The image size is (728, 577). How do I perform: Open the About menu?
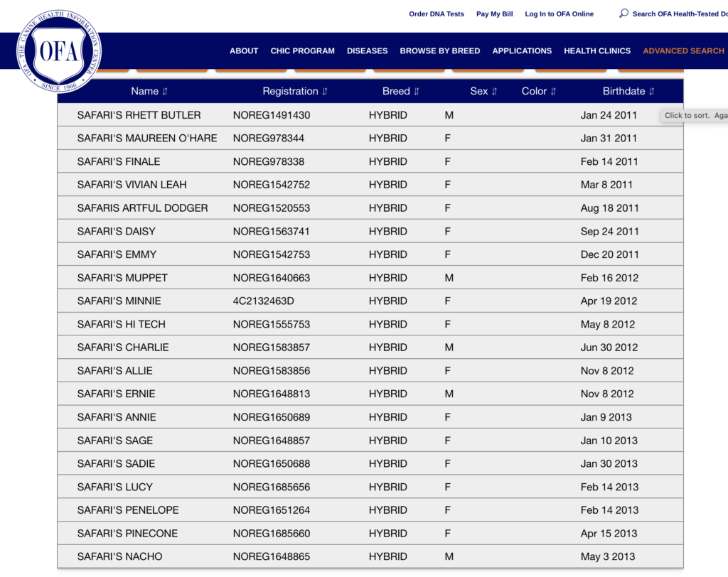tap(244, 51)
